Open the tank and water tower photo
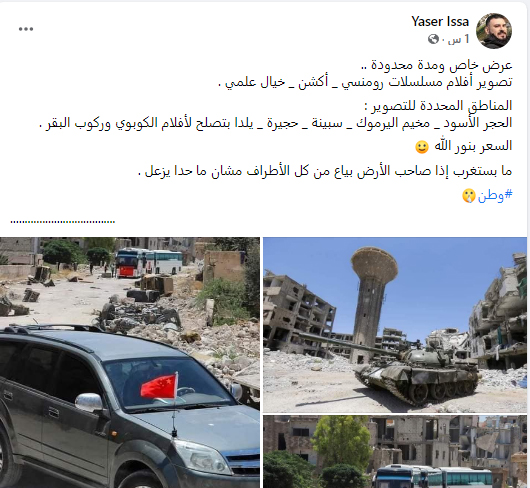 click(395, 325)
